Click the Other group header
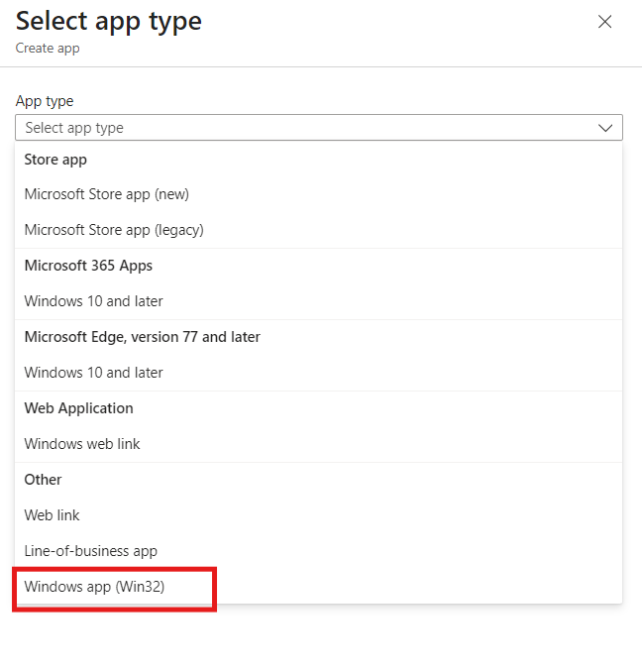 (43, 480)
